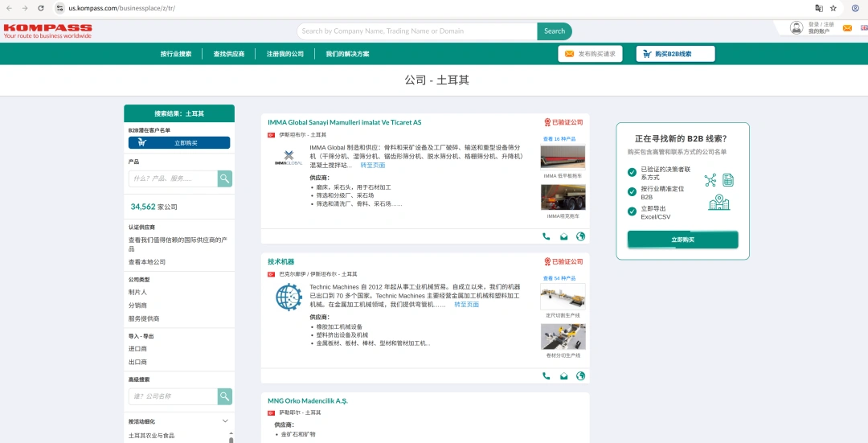Click the Kompass logo
The width and height of the screenshot is (868, 443).
tap(47, 31)
